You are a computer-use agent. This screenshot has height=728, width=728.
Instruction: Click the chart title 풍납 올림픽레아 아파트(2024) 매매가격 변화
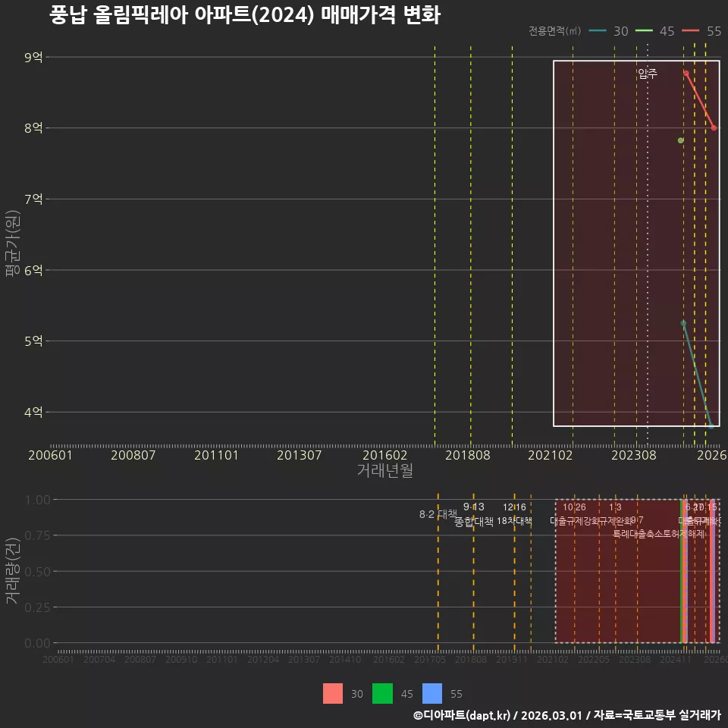click(x=245, y=15)
